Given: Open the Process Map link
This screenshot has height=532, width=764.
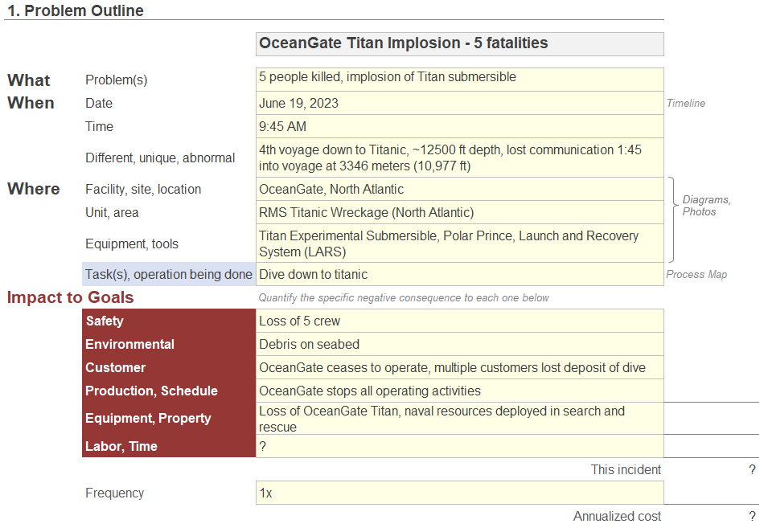Looking at the screenshot, I should [696, 275].
